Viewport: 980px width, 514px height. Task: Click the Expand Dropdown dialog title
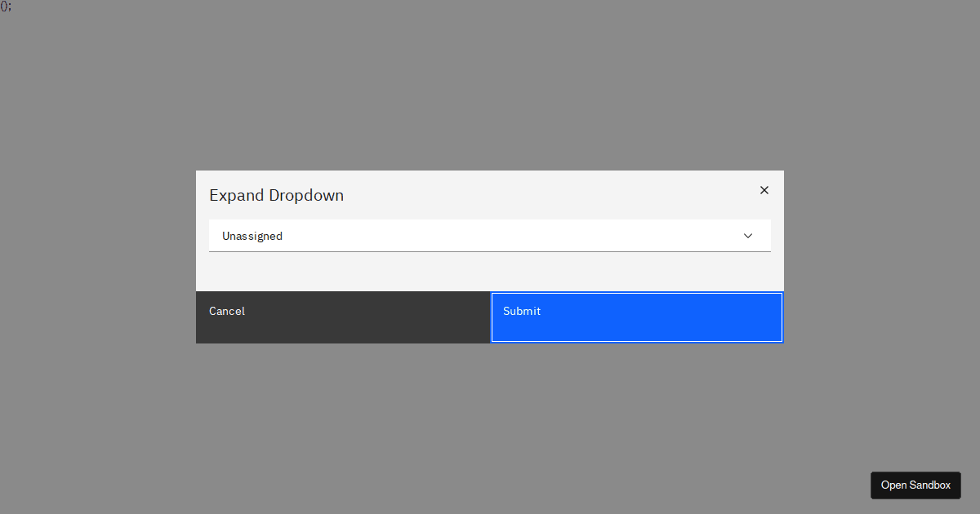(x=276, y=195)
